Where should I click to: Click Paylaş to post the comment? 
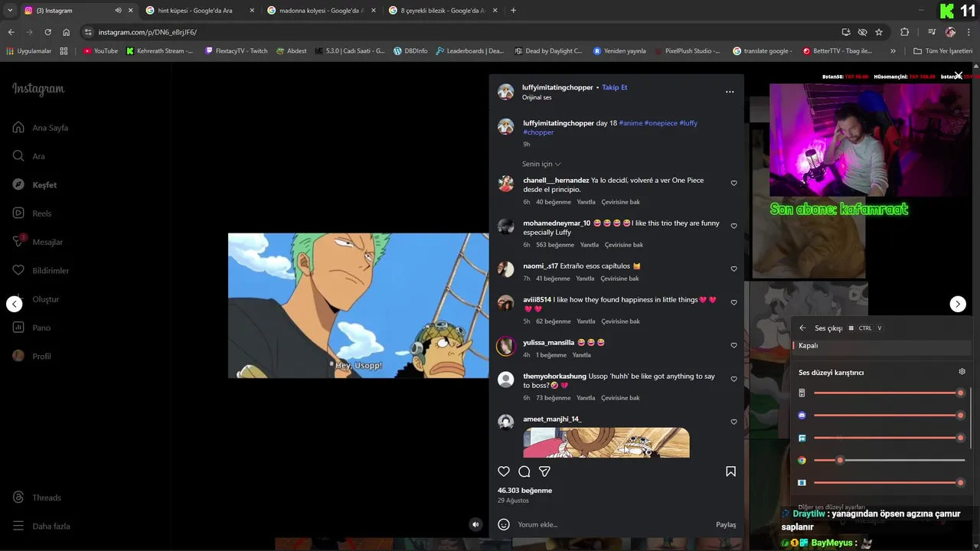[726, 524]
